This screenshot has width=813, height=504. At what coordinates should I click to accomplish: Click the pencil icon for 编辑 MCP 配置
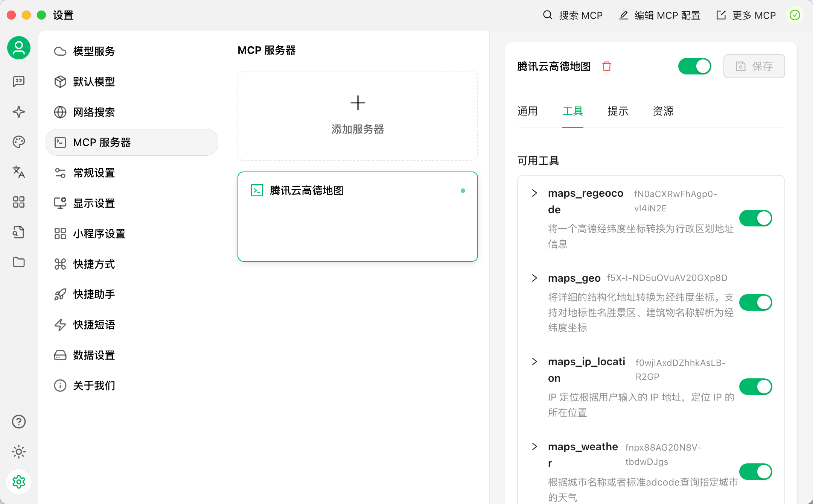(624, 15)
